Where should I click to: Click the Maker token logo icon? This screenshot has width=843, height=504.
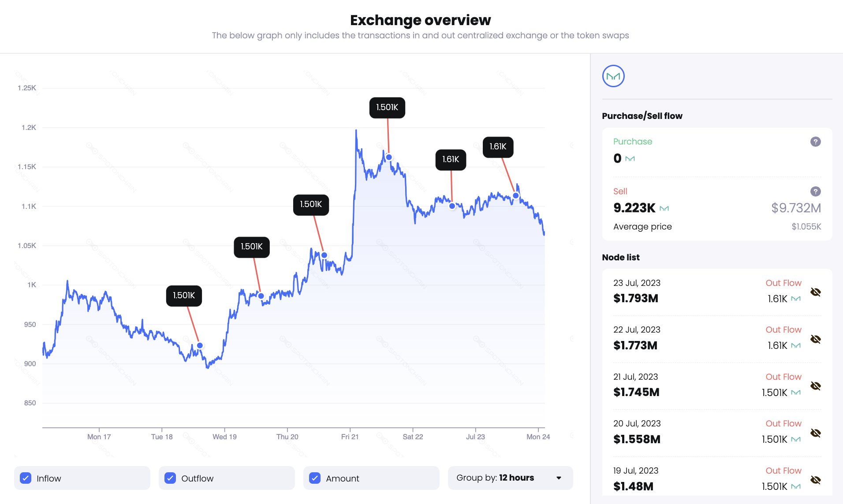613,76
